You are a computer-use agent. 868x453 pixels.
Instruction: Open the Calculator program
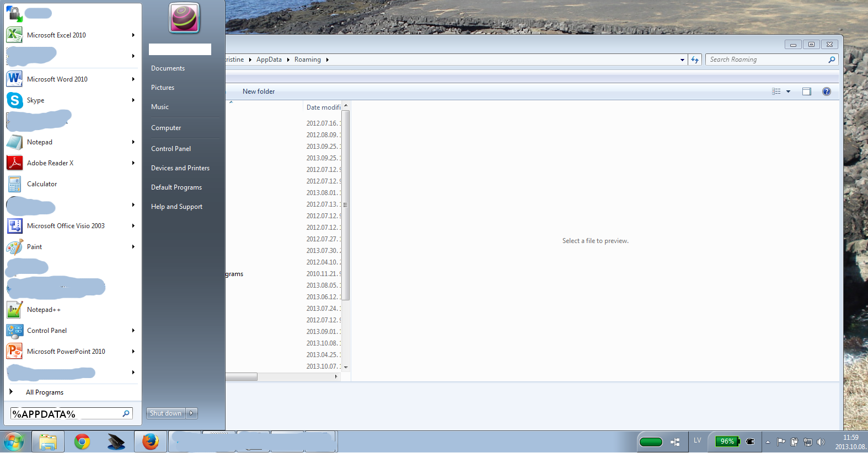[42, 184]
